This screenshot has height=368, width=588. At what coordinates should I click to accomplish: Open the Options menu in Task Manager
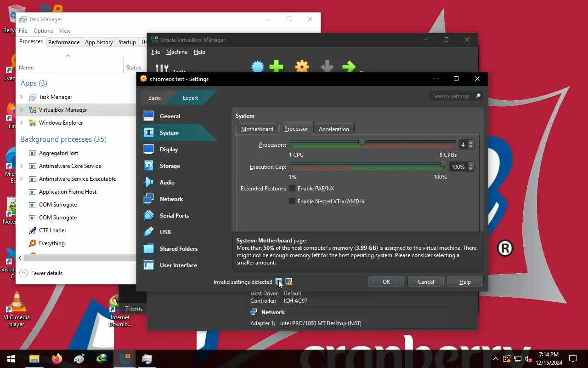point(43,31)
